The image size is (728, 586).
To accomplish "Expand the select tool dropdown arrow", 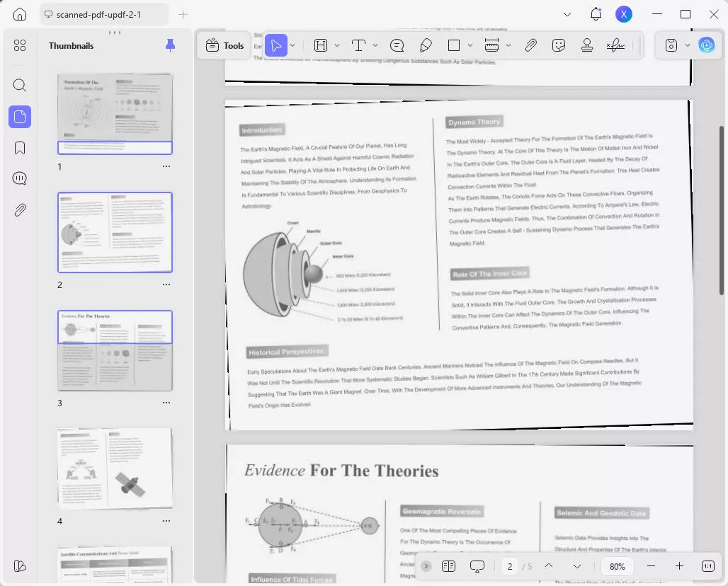I will coord(292,45).
